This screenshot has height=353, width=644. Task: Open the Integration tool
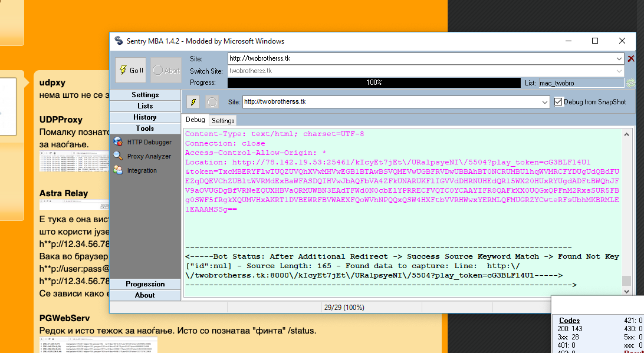142,170
